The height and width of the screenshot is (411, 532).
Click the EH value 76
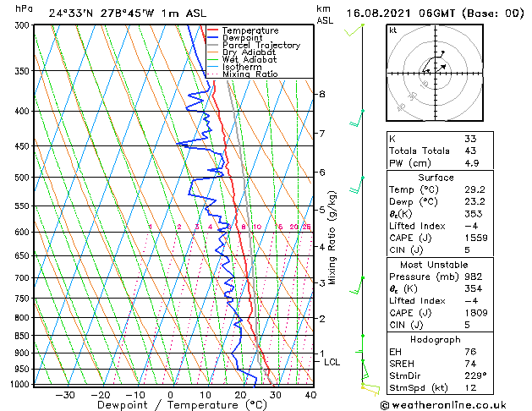click(470, 352)
